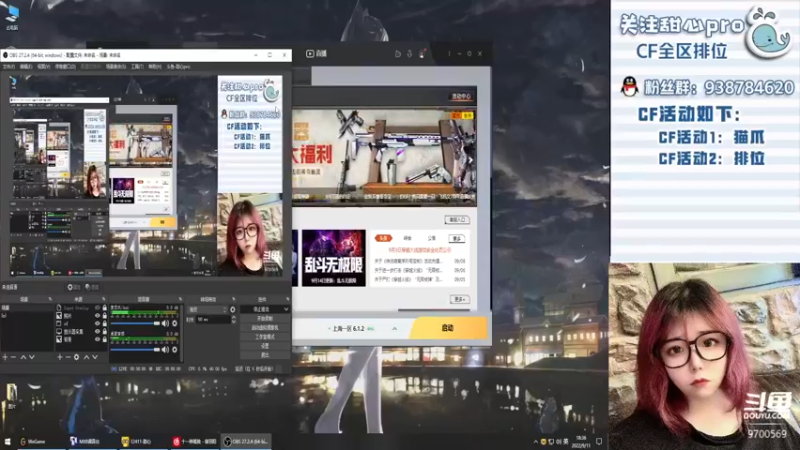This screenshot has height=450, width=800.
Task: Adjust the Mic/Aux volume slider
Action: point(136,323)
